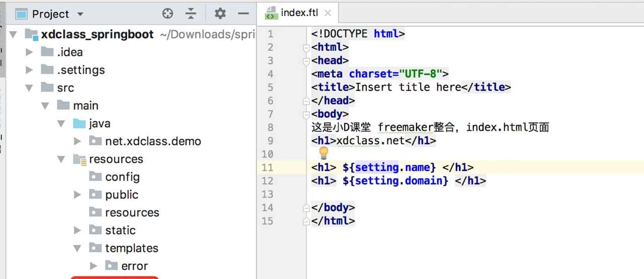The width and height of the screenshot is (644, 279).
Task: Expand the net.xdclass.demo package arrow
Action: coord(77,141)
